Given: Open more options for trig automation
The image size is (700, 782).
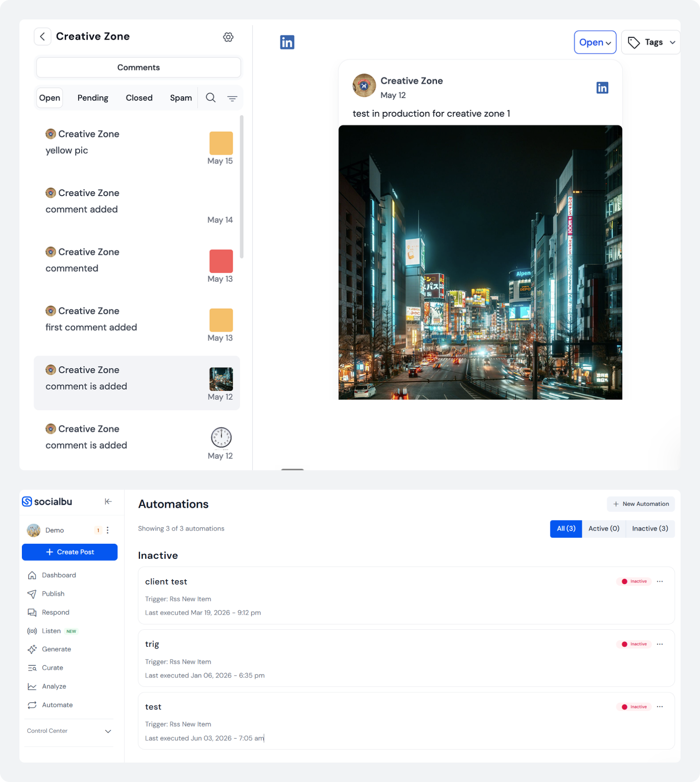Looking at the screenshot, I should [660, 644].
